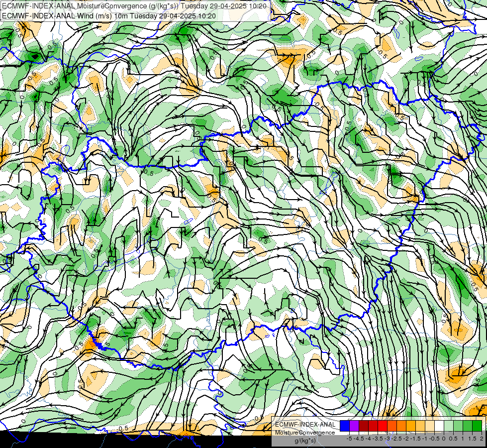Image resolution: width=487 pixels, height=448 pixels.
Task: Pick the green swatch between 1 and 1.5
Action: click(468, 426)
